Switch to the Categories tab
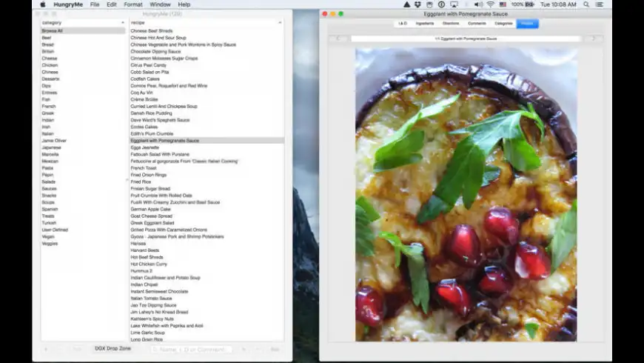Viewport: 644px width, 363px height. (503, 24)
